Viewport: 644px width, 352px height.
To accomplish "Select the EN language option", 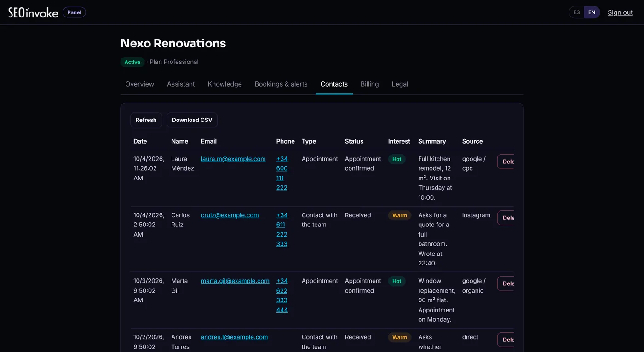I will [592, 12].
